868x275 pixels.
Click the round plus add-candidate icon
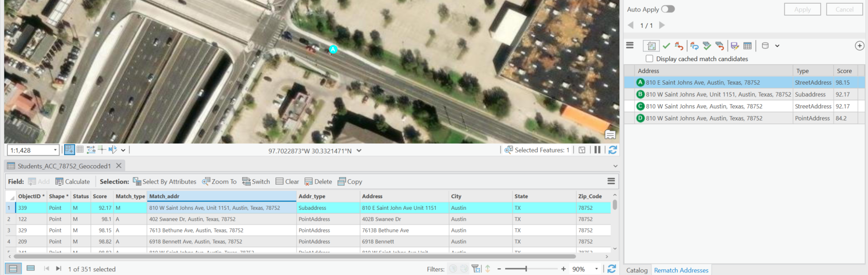click(860, 46)
